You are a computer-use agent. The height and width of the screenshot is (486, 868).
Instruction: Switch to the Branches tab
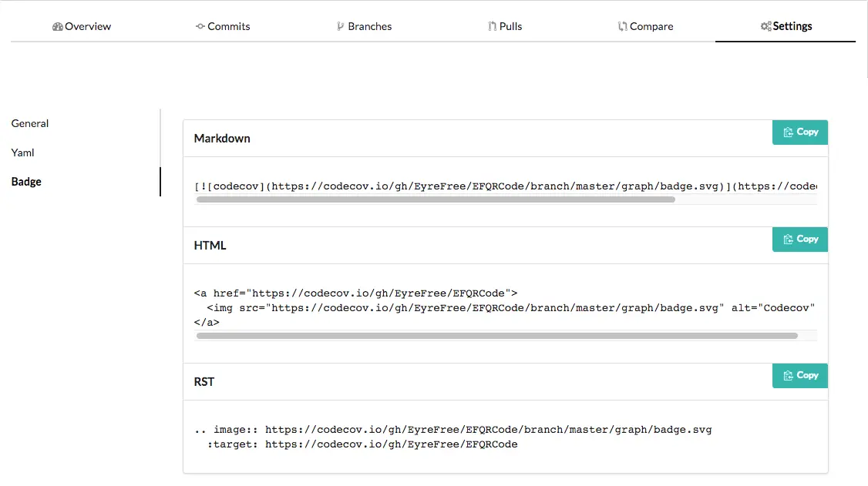[365, 26]
